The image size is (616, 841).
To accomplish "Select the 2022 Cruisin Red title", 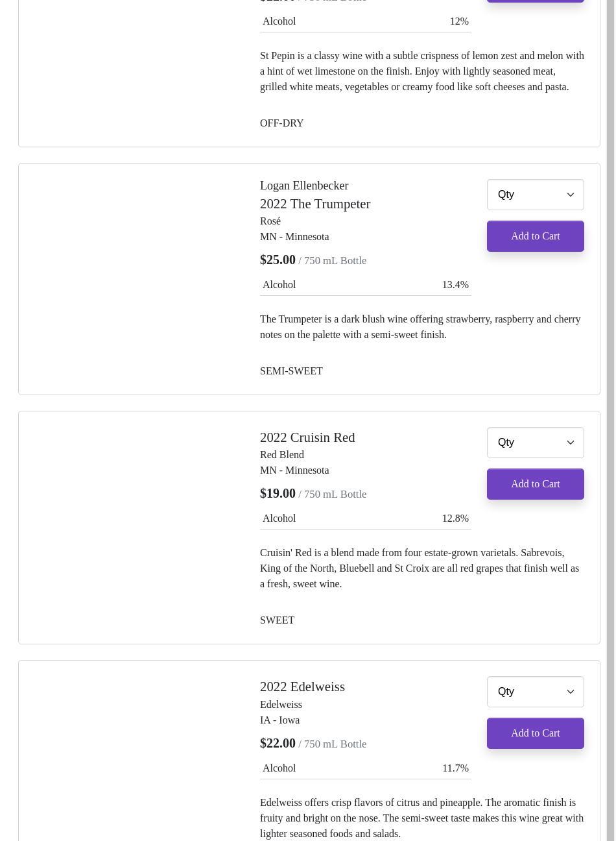I will pyautogui.click(x=307, y=437).
